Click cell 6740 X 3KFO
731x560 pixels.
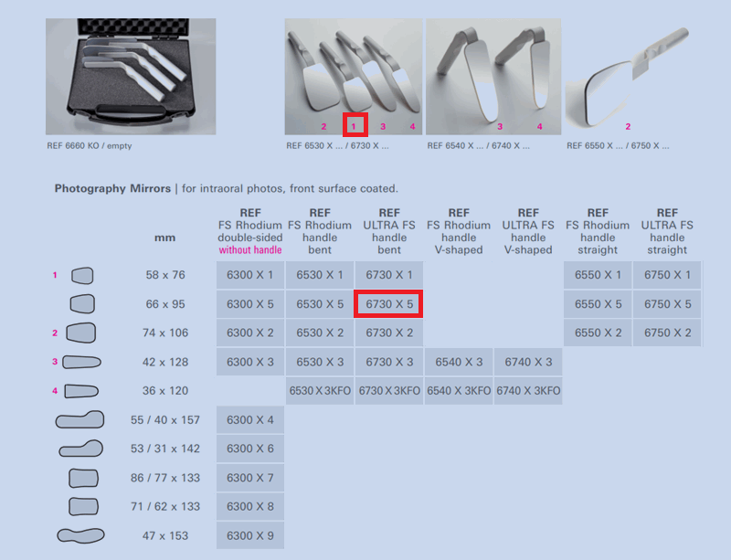[528, 391]
